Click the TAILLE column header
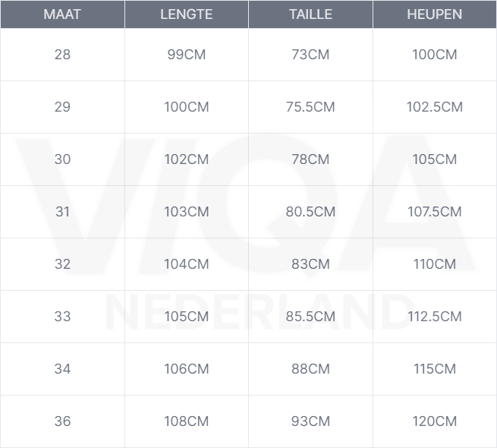Screen dimensions: 497x448 pyautogui.click(x=310, y=14)
